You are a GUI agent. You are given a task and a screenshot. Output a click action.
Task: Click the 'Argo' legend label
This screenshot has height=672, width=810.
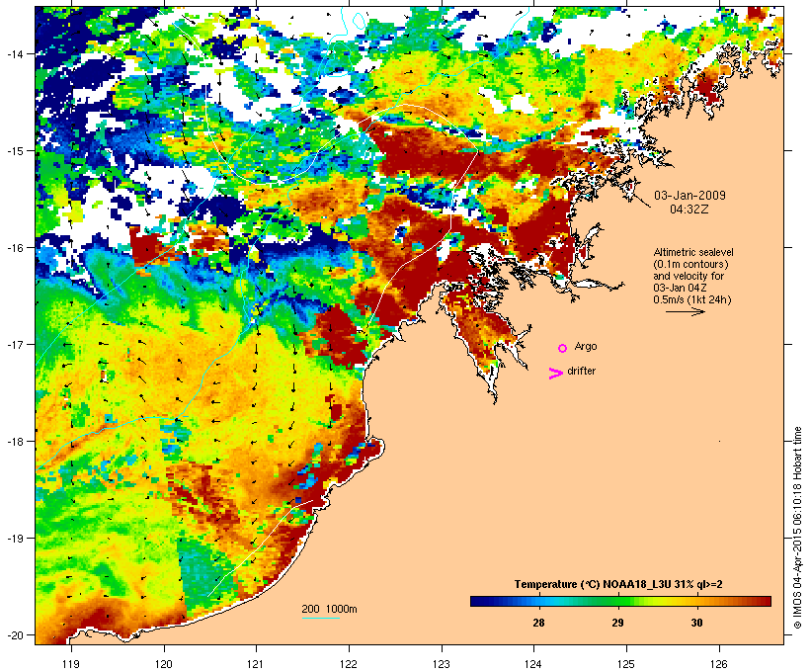click(x=586, y=346)
